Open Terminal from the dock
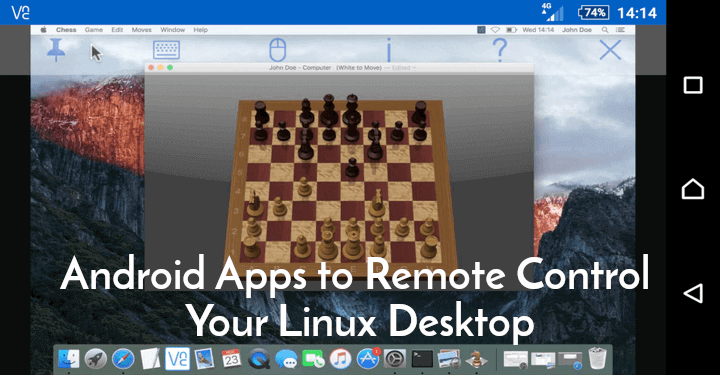Viewport: 720px width, 375px height. [x=422, y=359]
